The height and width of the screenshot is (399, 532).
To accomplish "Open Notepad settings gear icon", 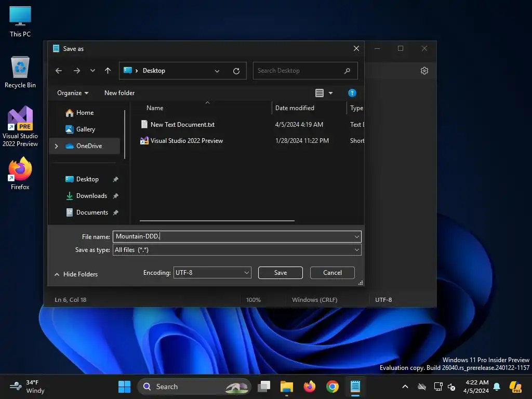I will coord(424,71).
